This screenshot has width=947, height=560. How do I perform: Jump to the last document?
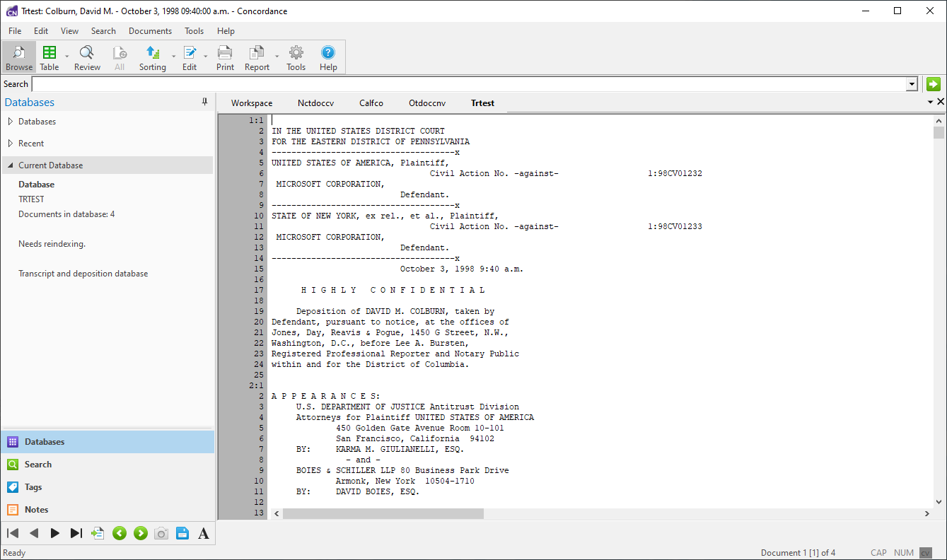click(76, 533)
